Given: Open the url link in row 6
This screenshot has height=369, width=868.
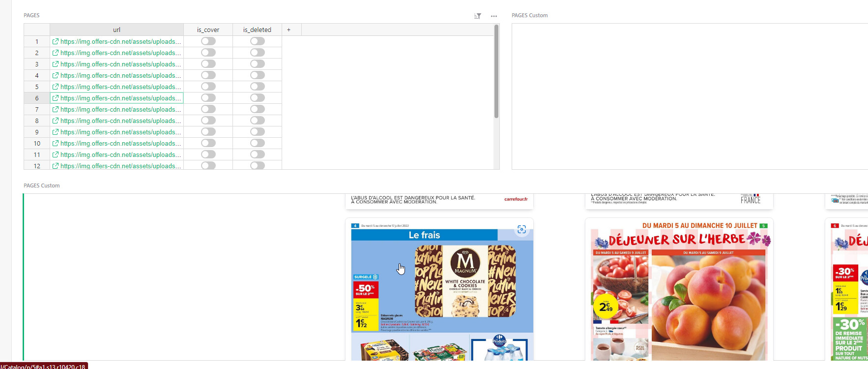Looking at the screenshot, I should (x=120, y=98).
